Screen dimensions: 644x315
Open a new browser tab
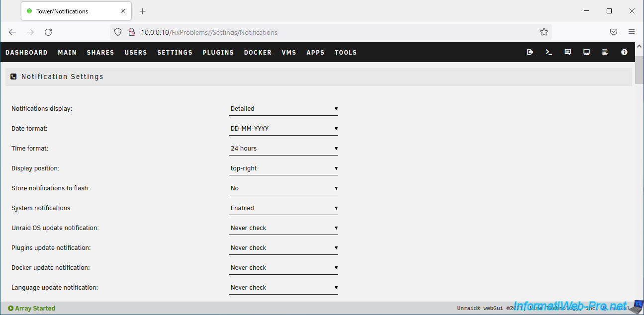[x=143, y=11]
